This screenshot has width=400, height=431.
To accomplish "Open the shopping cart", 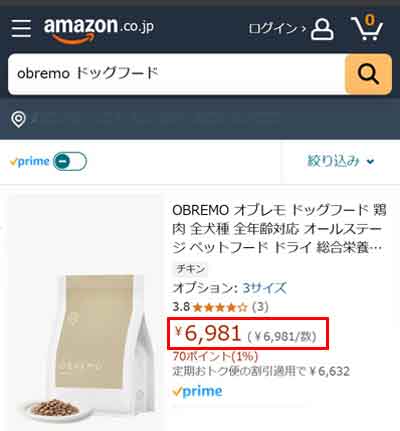I will pos(367,27).
